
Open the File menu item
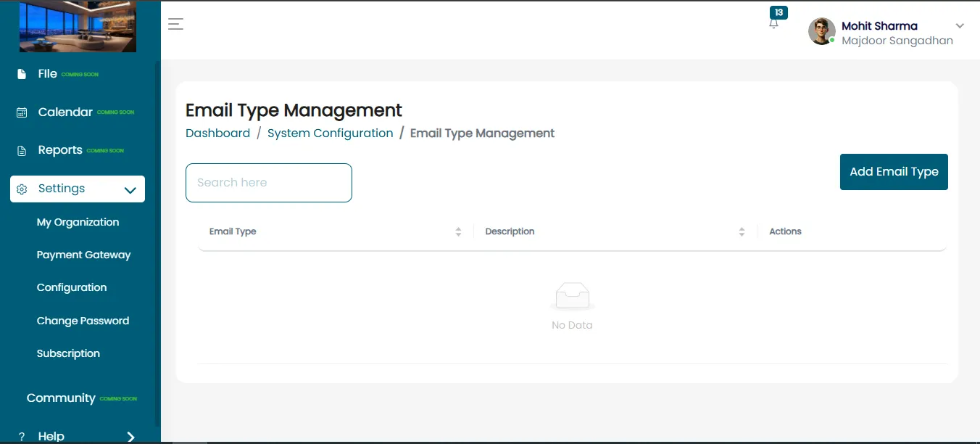tap(48, 73)
